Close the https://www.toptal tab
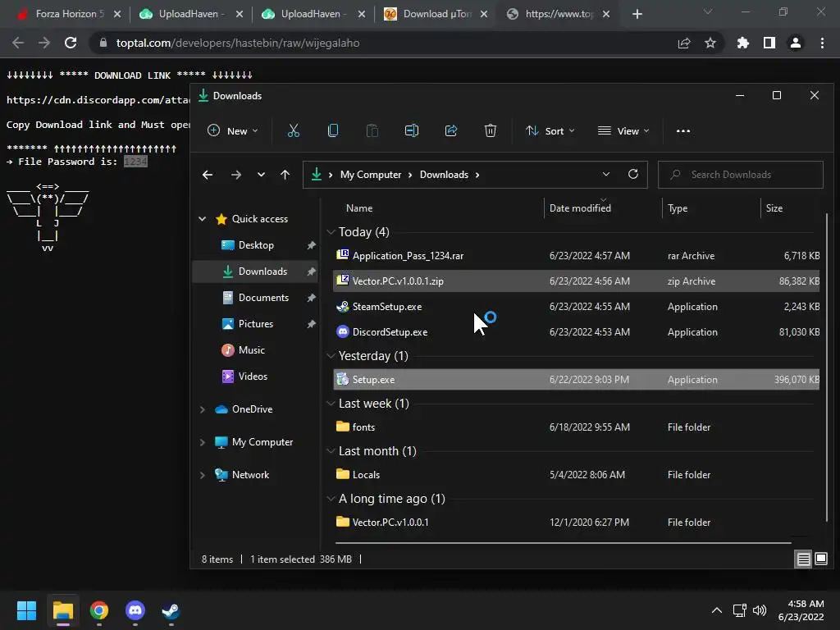The width and height of the screenshot is (840, 630). 606,14
